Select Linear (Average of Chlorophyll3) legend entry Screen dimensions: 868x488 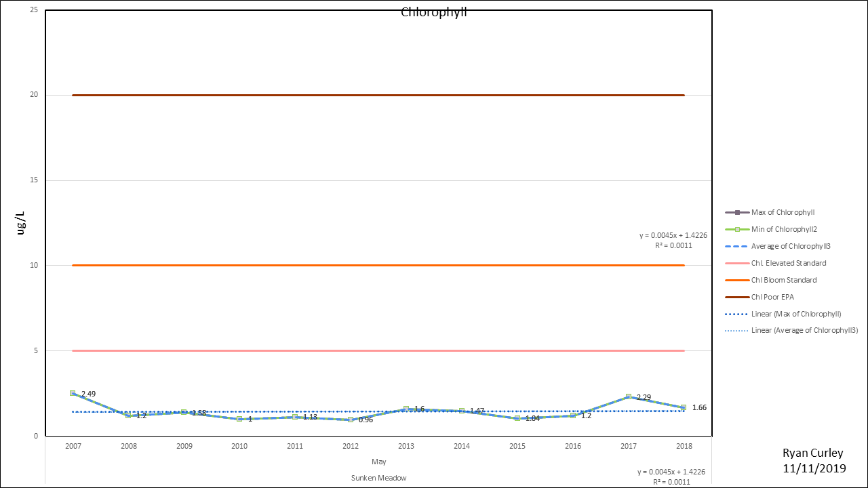[804, 331]
